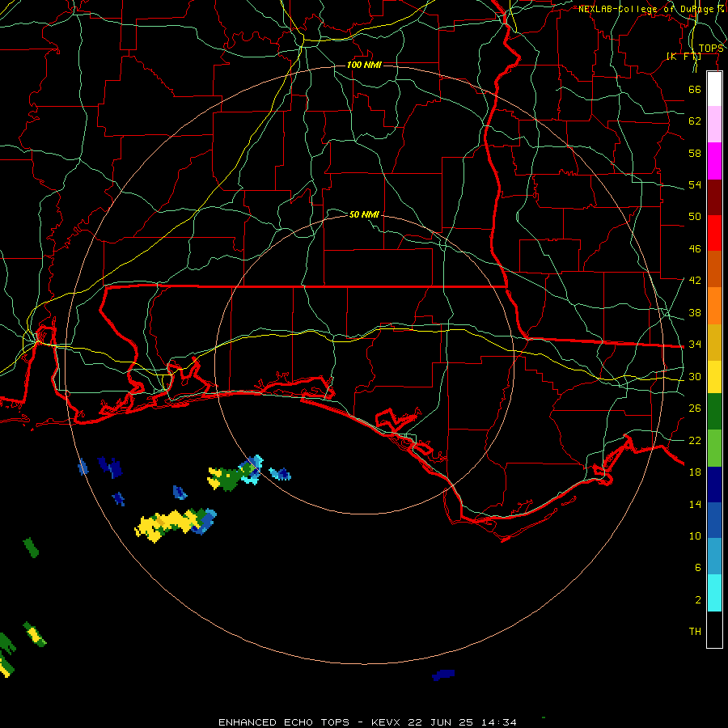728x728 pixels.
Task: Click the black TH threshold swatch
Action: [x=714, y=629]
